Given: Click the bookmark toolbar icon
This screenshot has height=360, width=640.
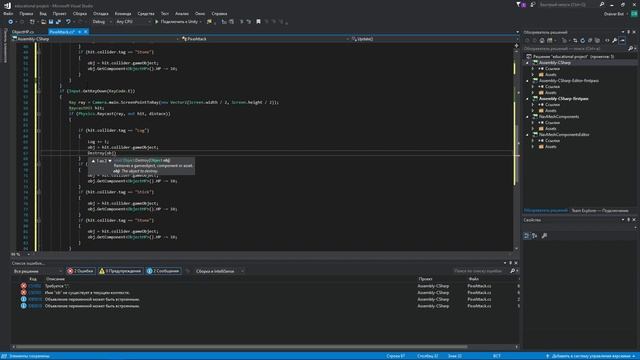Looking at the screenshot, I should (258, 22).
